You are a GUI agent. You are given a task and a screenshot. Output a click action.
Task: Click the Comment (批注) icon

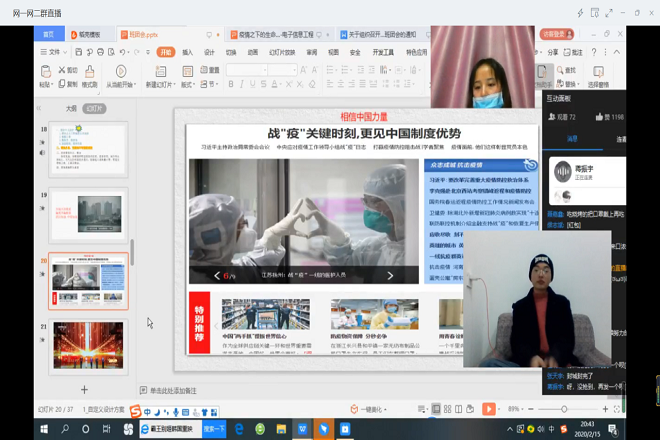(x=567, y=52)
